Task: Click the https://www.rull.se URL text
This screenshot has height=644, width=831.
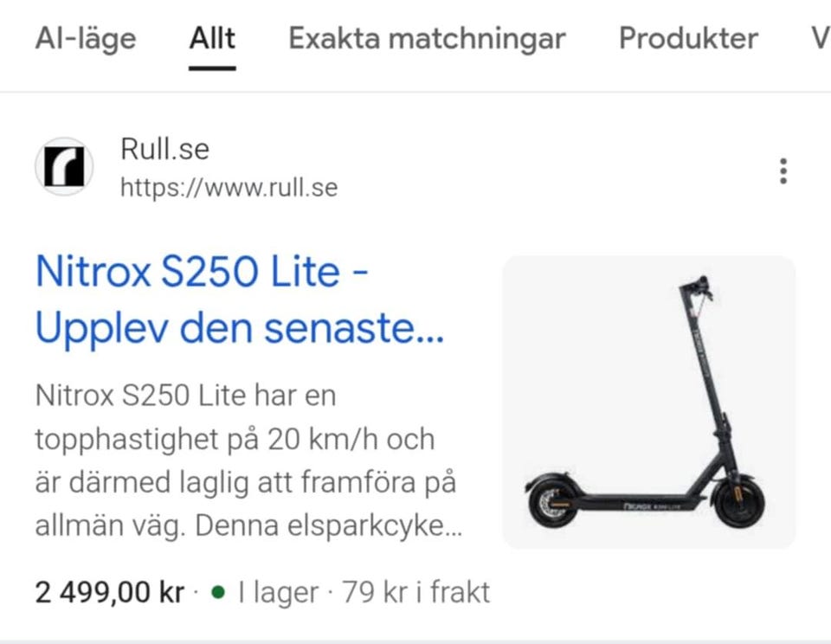Action: click(x=229, y=187)
